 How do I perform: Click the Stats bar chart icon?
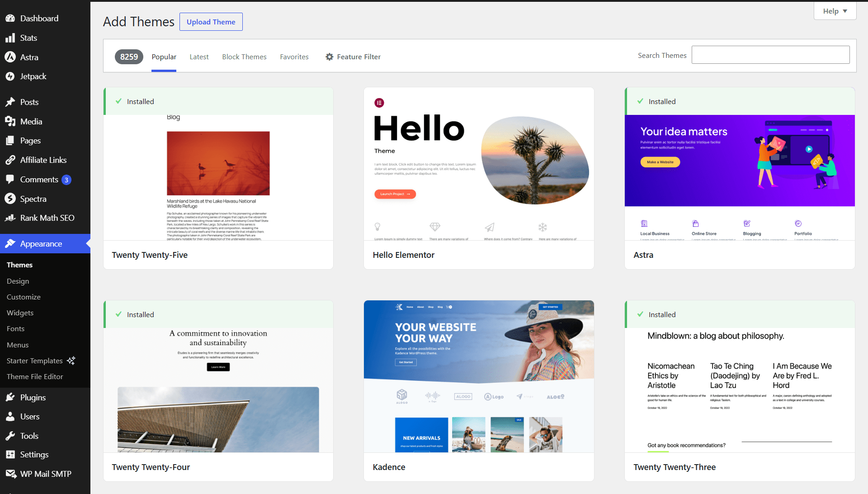10,38
